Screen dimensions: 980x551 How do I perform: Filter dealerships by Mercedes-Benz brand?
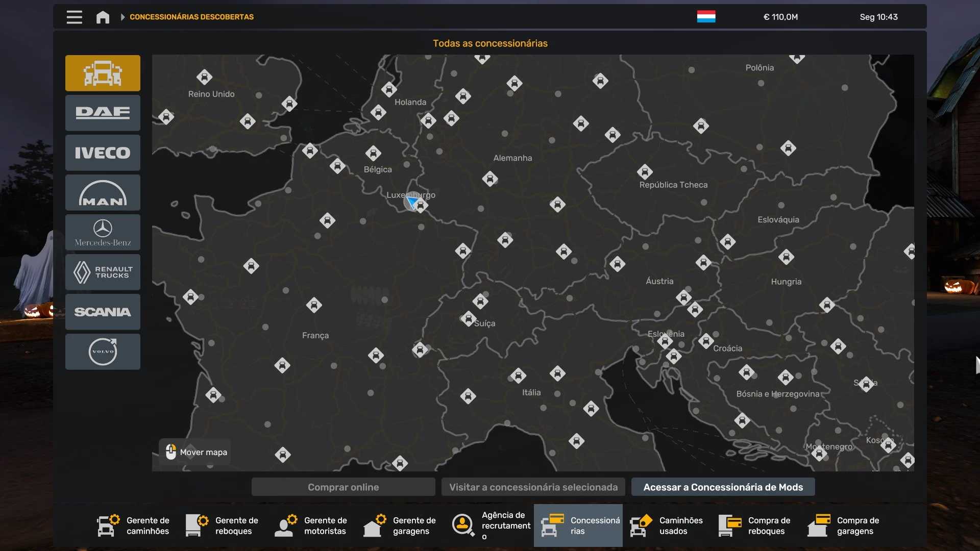click(103, 232)
